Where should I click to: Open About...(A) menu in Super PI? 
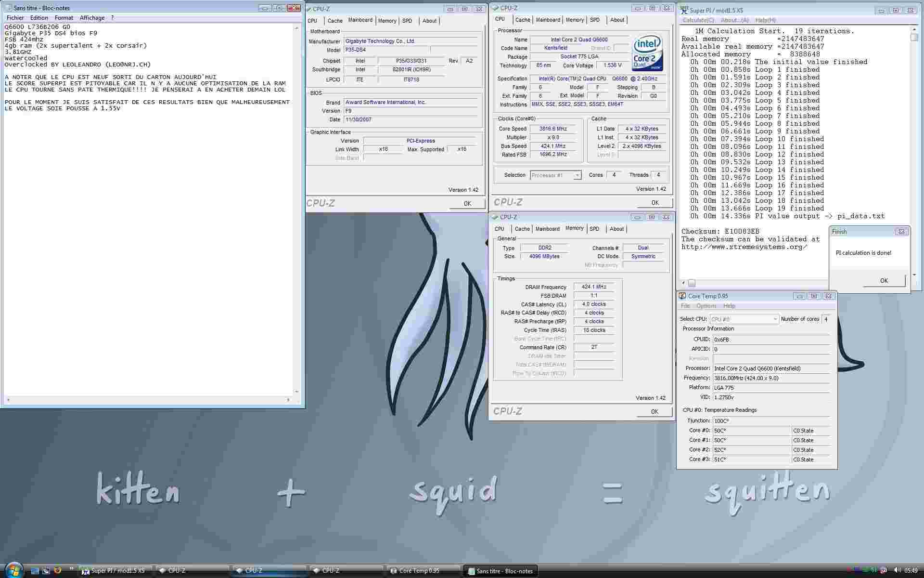734,20
